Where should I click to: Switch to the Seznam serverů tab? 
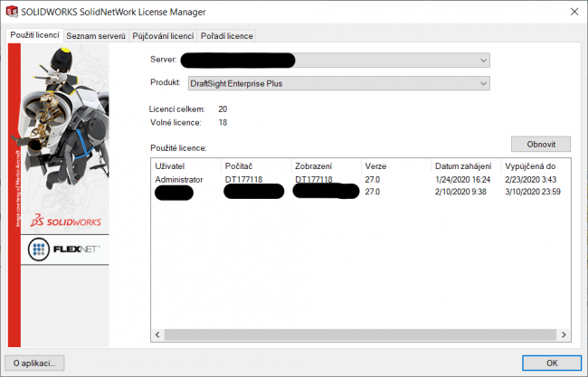click(95, 35)
